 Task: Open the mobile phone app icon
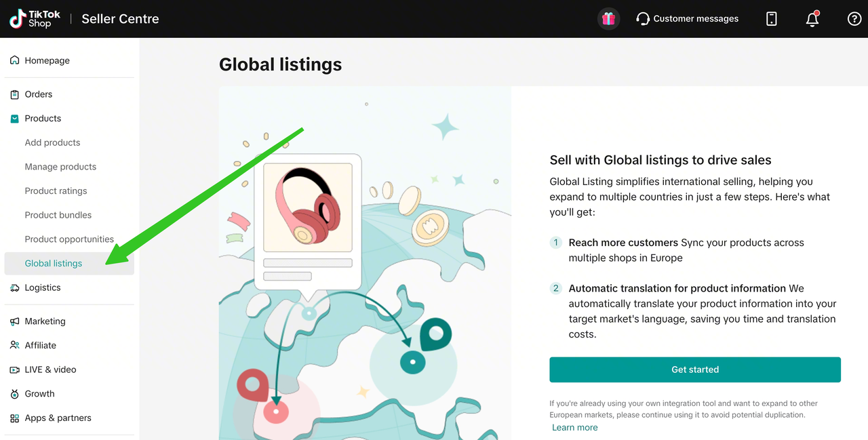pyautogui.click(x=771, y=19)
